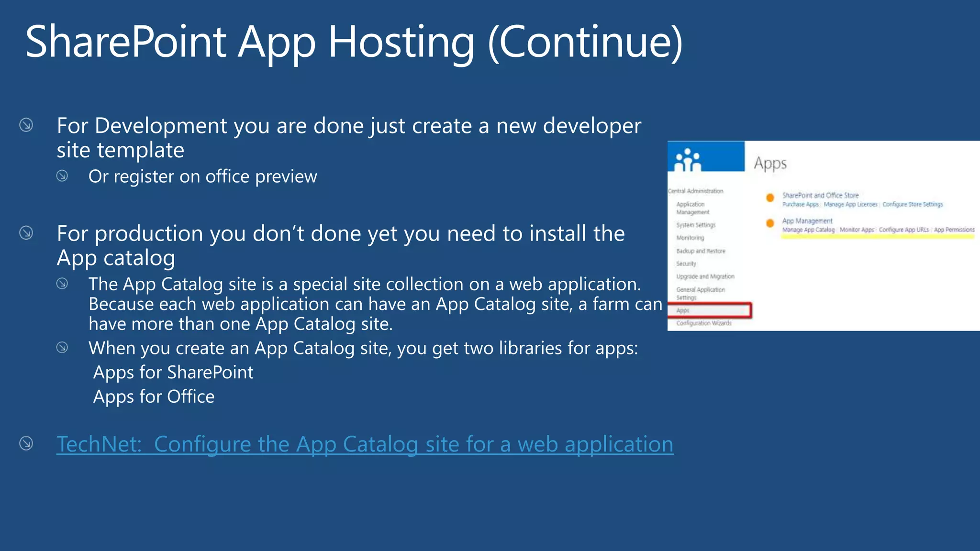Open Backup and Restore navigation item
This screenshot has width=980, height=551.
[x=701, y=251]
